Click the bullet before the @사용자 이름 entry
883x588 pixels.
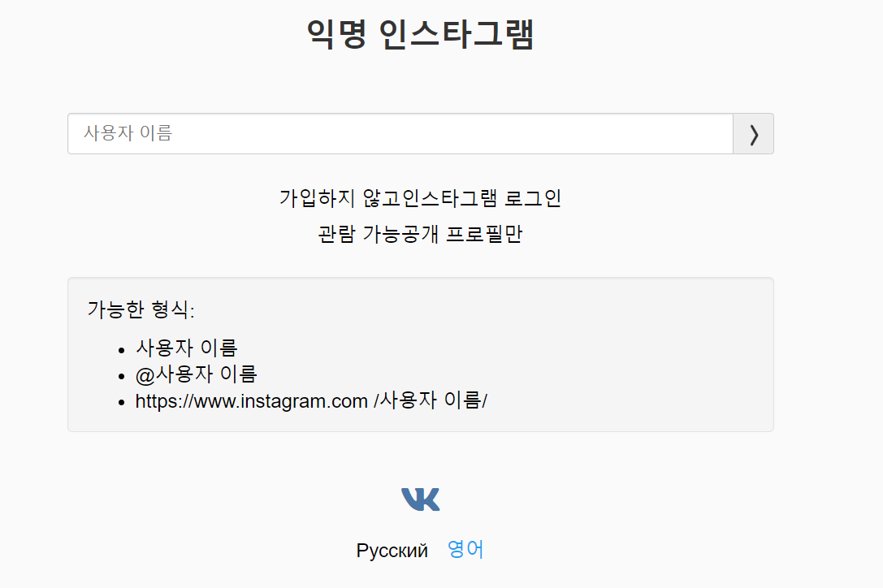[122, 377]
